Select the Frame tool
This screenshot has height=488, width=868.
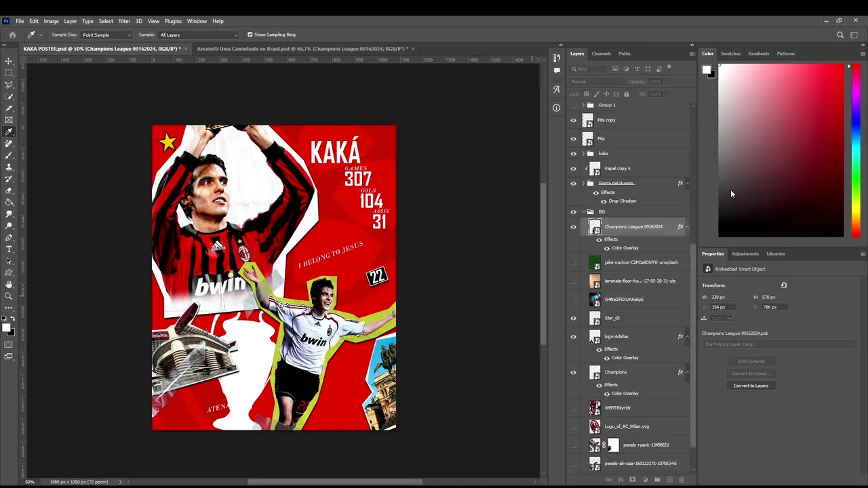coord(9,120)
